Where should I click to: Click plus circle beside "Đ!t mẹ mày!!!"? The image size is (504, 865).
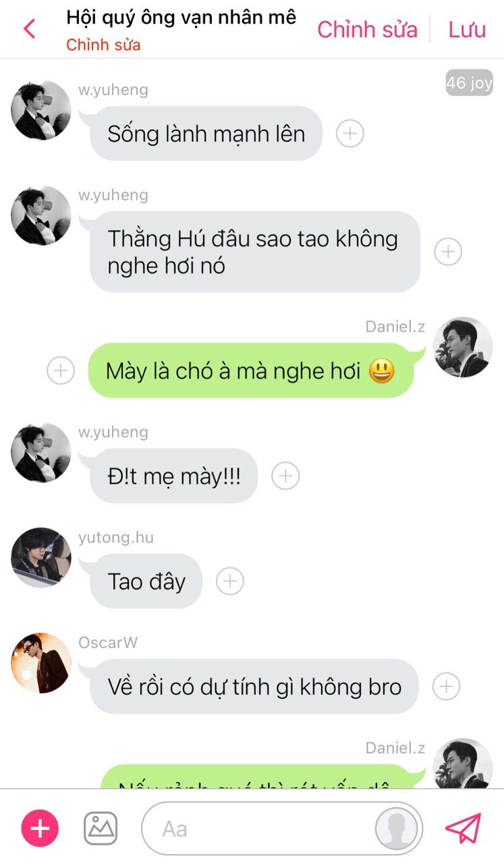(x=285, y=476)
